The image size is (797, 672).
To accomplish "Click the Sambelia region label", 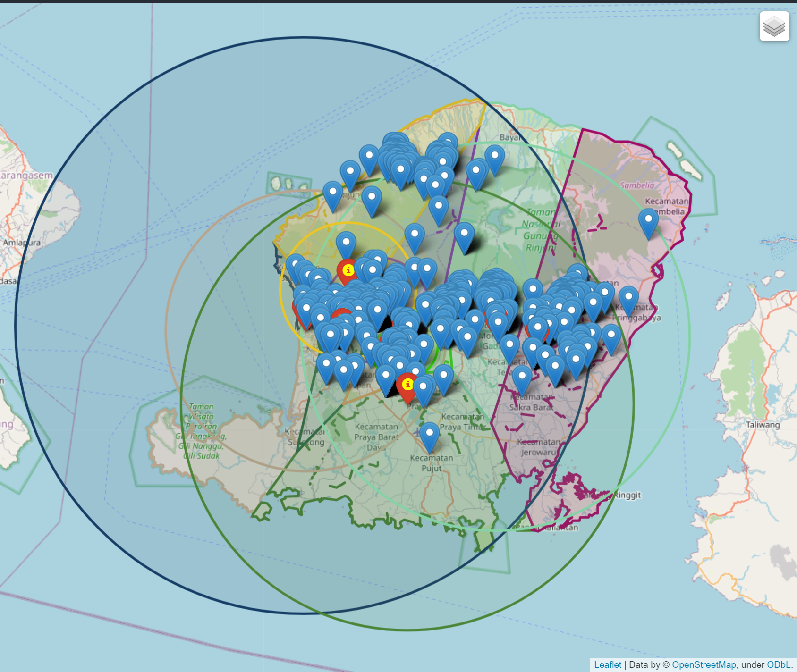I will [x=637, y=185].
